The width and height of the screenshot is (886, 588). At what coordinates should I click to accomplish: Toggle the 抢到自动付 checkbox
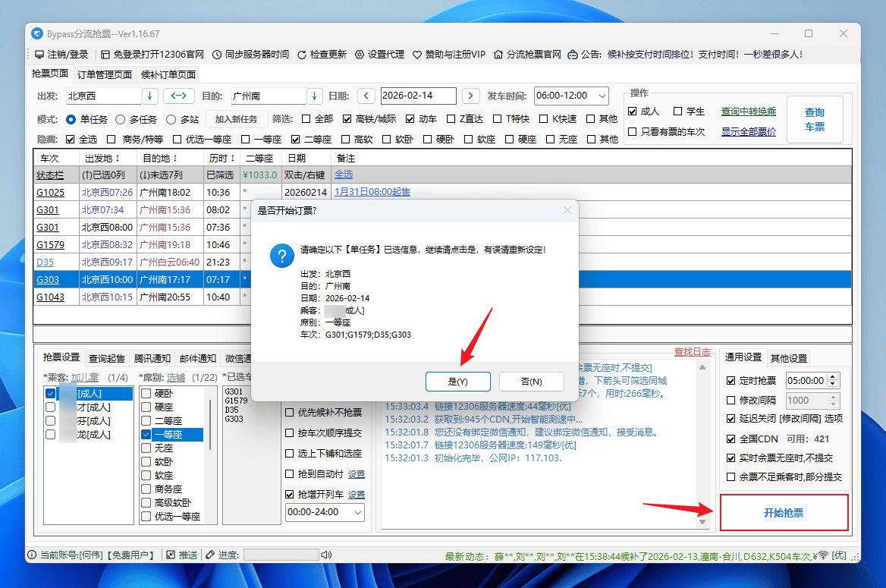click(x=289, y=473)
